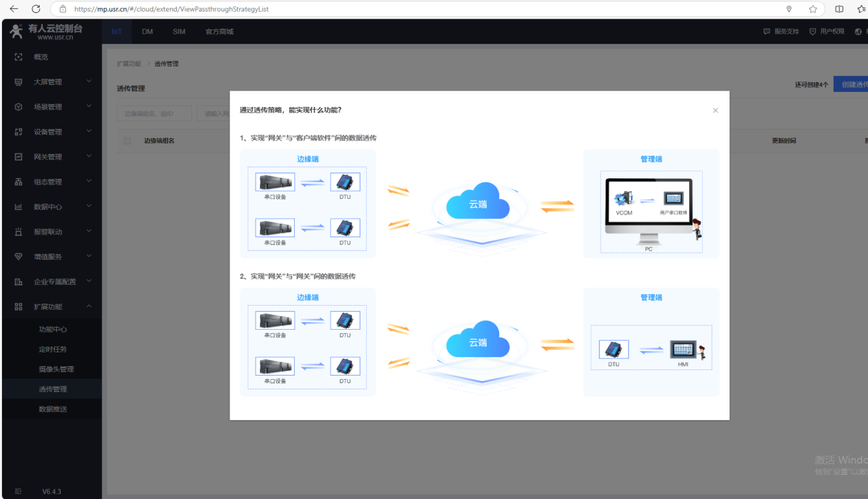Switch to the SIM top tab
The height and width of the screenshot is (499, 868).
coord(179,32)
